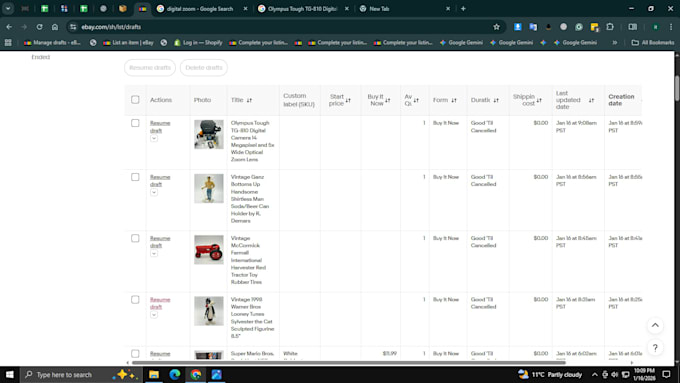Open Chrome from the taskbar
The width and height of the screenshot is (680, 383).
(196, 374)
